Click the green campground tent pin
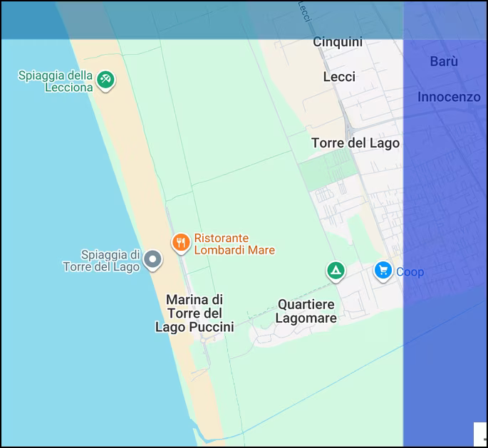This screenshot has width=488, height=448. 336,271
